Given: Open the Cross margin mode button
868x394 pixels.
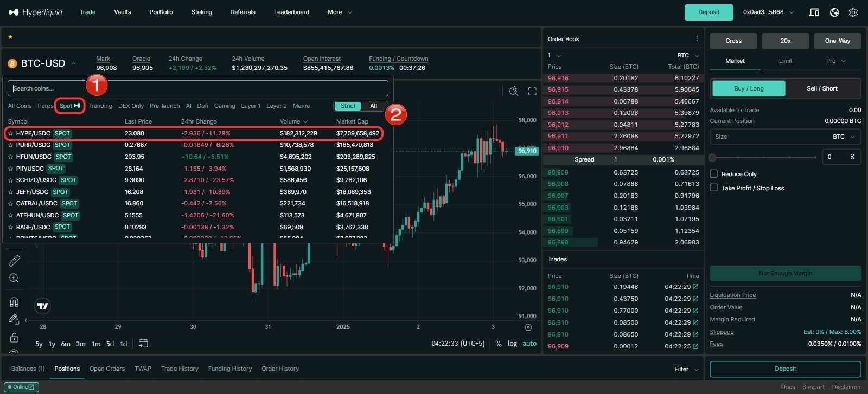Looking at the screenshot, I should point(733,41).
